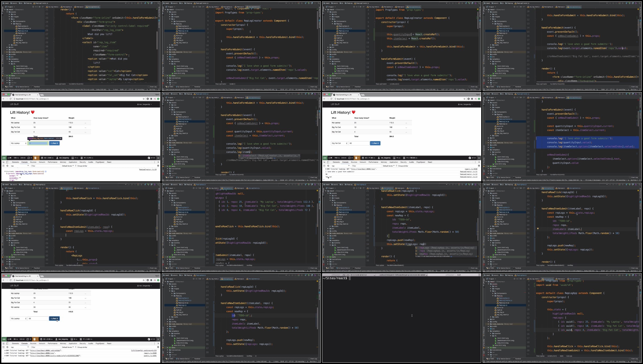This screenshot has height=364, width=643.
Task: Follow the RepLogCreator.js:23 source link in console
Action: pos(469,177)
